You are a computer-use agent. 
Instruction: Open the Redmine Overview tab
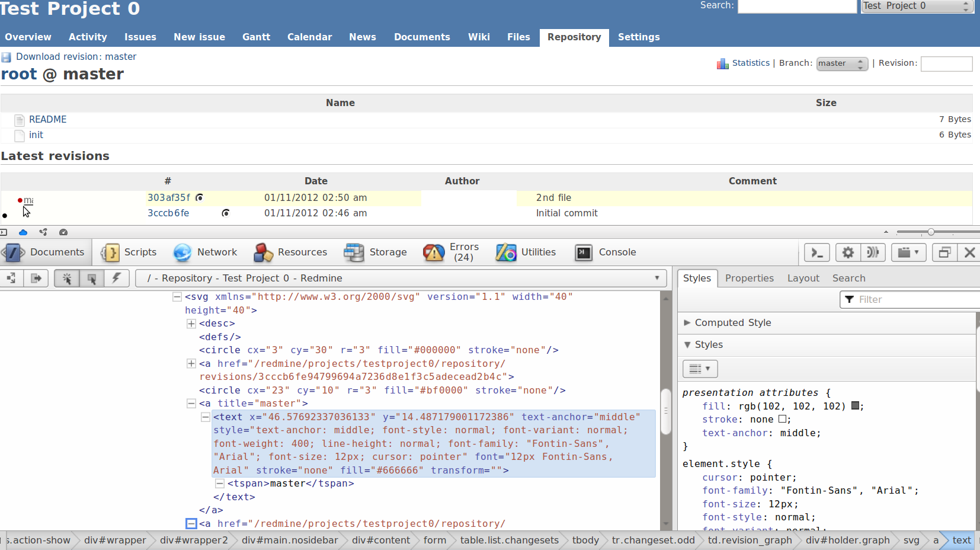[x=28, y=37]
